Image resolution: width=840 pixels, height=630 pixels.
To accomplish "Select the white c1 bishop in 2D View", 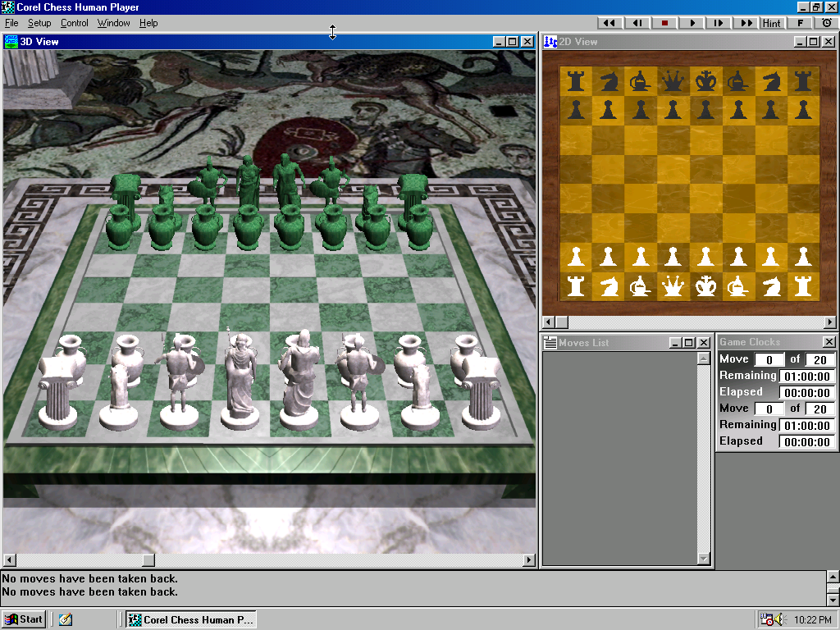I will [x=640, y=286].
